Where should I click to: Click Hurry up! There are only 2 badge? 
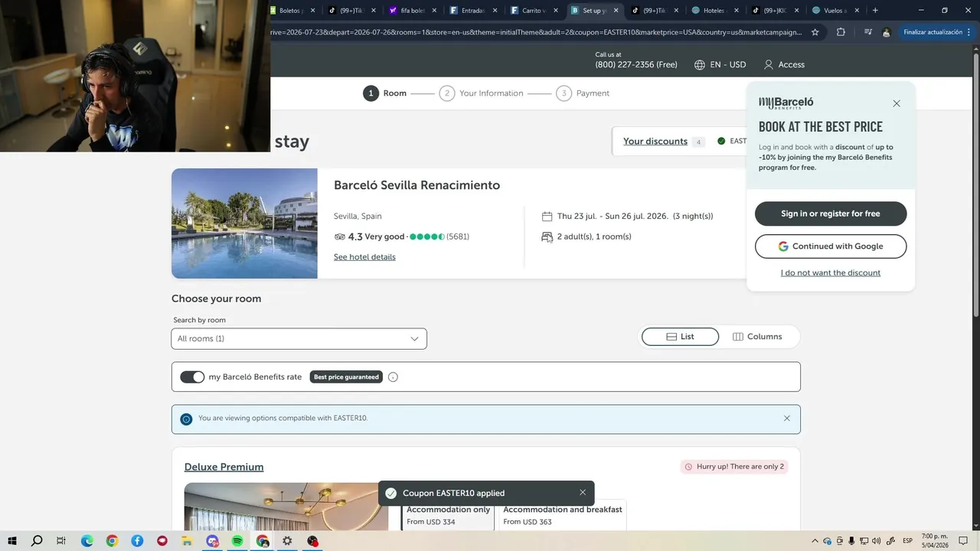tap(734, 467)
